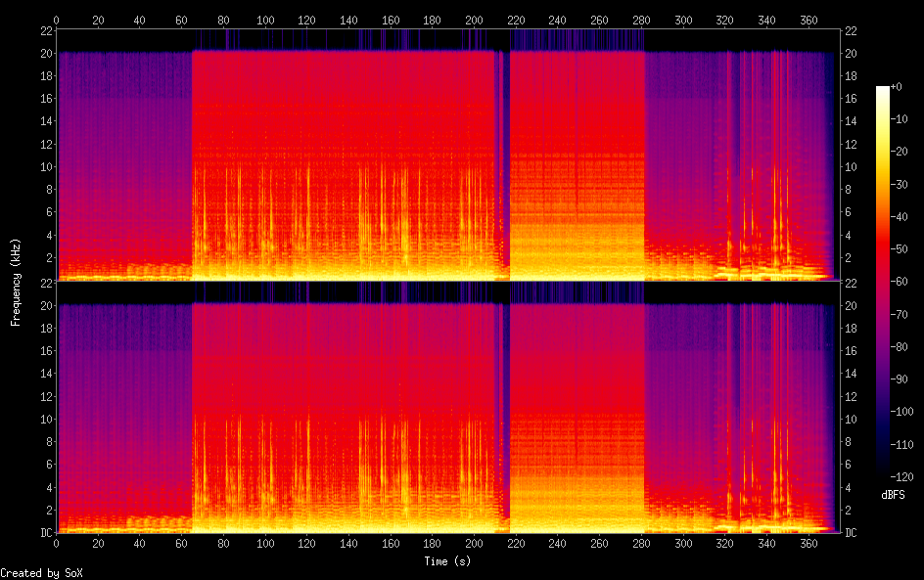The height and width of the screenshot is (580, 924).
Task: Click the "Frequency (kHz)" axis title
Action: pyautogui.click(x=16, y=282)
